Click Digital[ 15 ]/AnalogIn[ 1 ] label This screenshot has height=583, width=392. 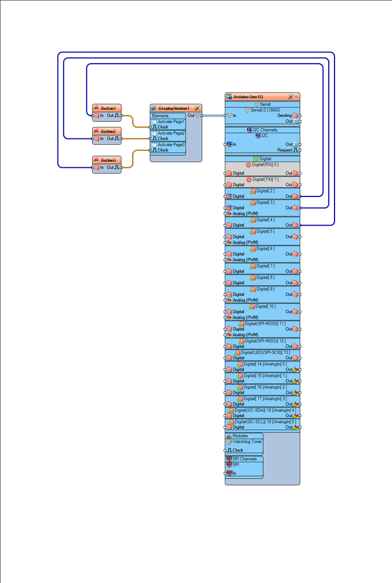[x=265, y=376]
